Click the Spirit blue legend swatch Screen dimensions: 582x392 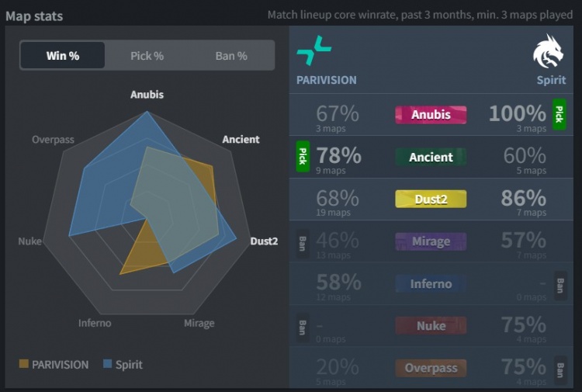(x=108, y=364)
